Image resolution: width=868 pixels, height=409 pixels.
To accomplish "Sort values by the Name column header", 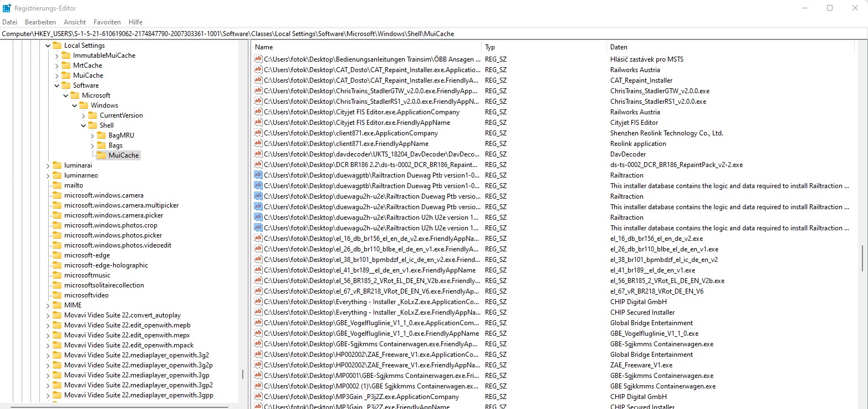I will (x=366, y=47).
